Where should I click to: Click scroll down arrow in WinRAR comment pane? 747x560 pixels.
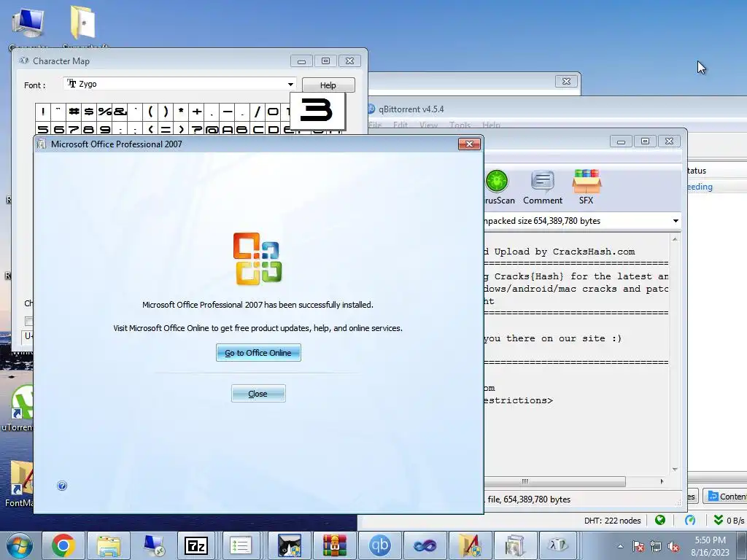675,470
